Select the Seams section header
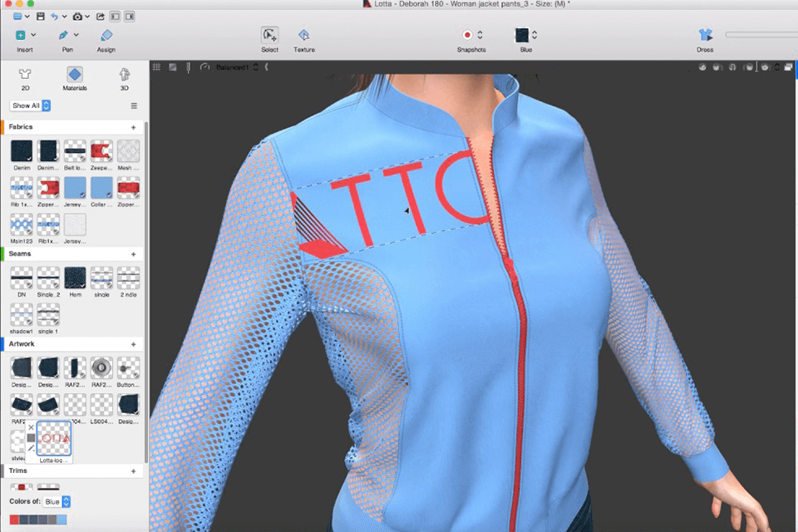Image resolution: width=798 pixels, height=532 pixels. pos(20,254)
